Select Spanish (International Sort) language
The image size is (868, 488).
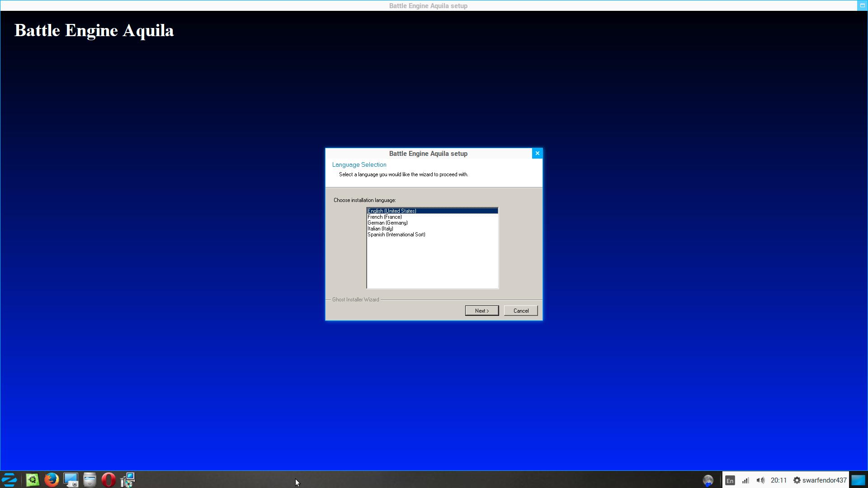coord(396,235)
